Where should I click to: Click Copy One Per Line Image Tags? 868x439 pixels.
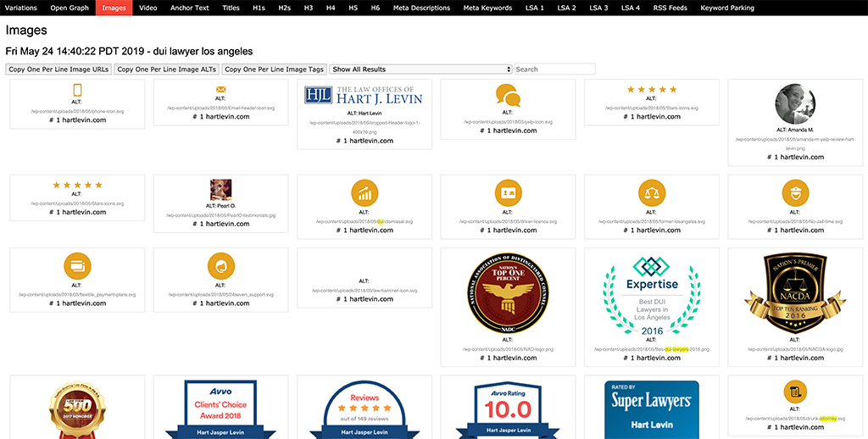274,69
